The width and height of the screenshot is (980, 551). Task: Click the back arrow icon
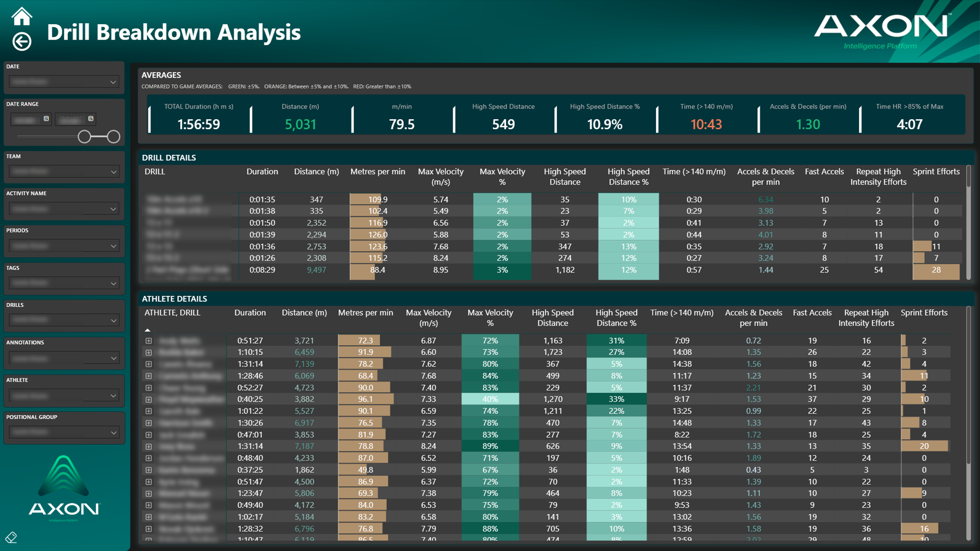(22, 41)
